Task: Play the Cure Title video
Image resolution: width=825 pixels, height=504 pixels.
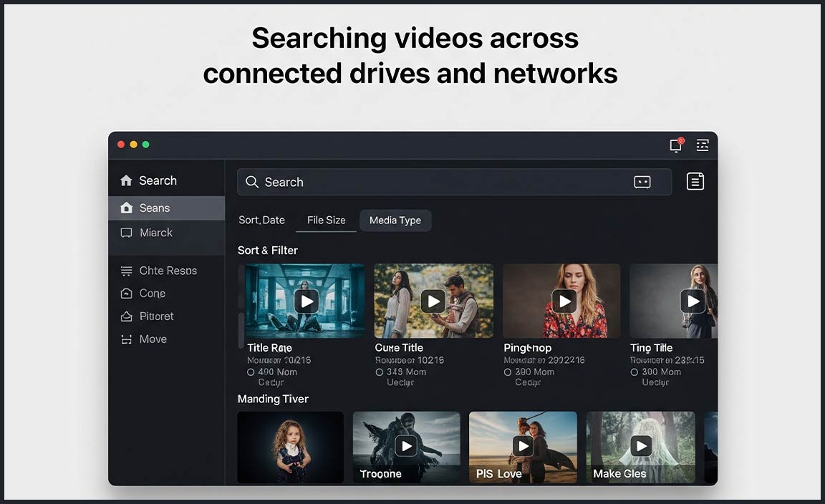Action: point(433,301)
